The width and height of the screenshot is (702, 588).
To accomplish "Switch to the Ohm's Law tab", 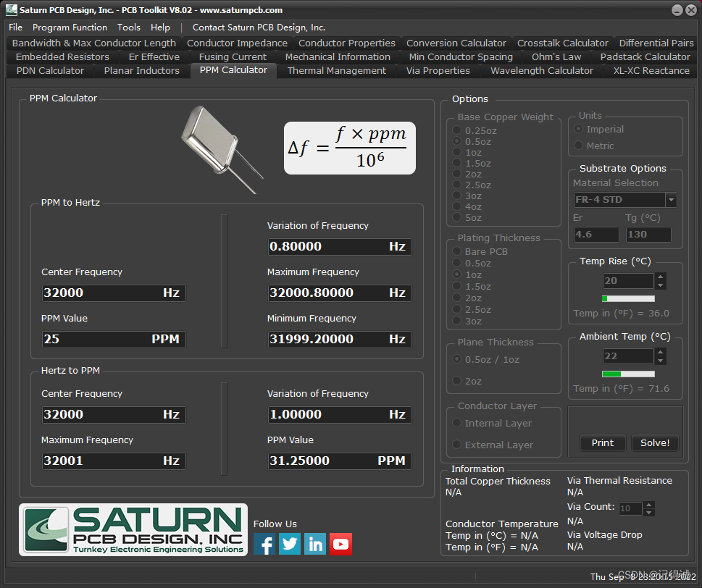I will pos(556,56).
